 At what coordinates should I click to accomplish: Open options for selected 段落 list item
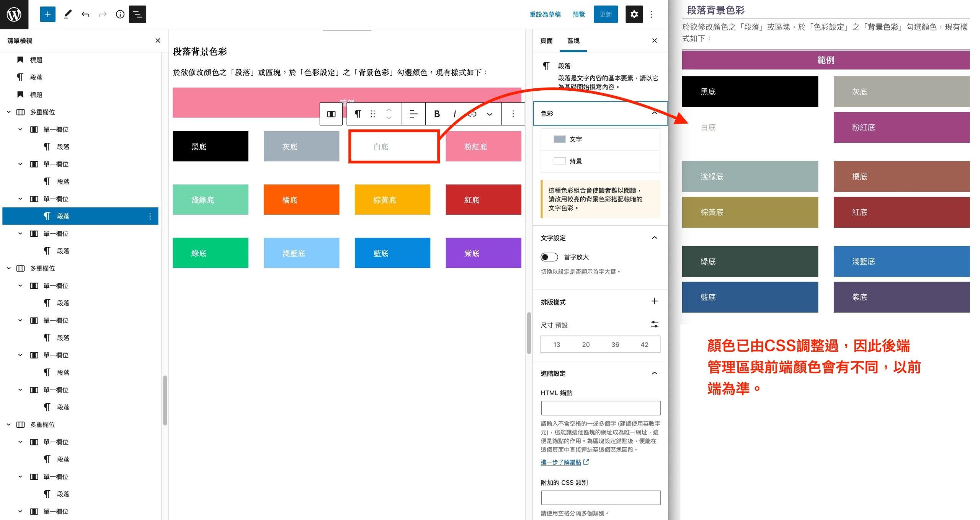(150, 216)
